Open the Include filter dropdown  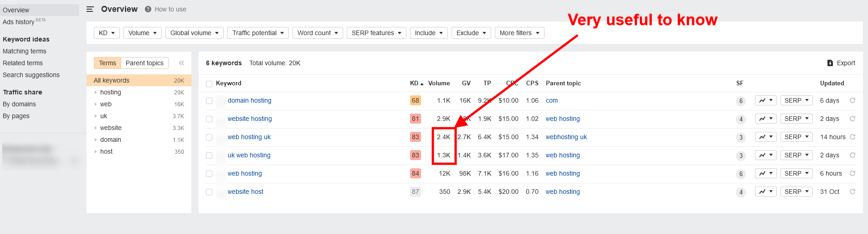pos(429,33)
